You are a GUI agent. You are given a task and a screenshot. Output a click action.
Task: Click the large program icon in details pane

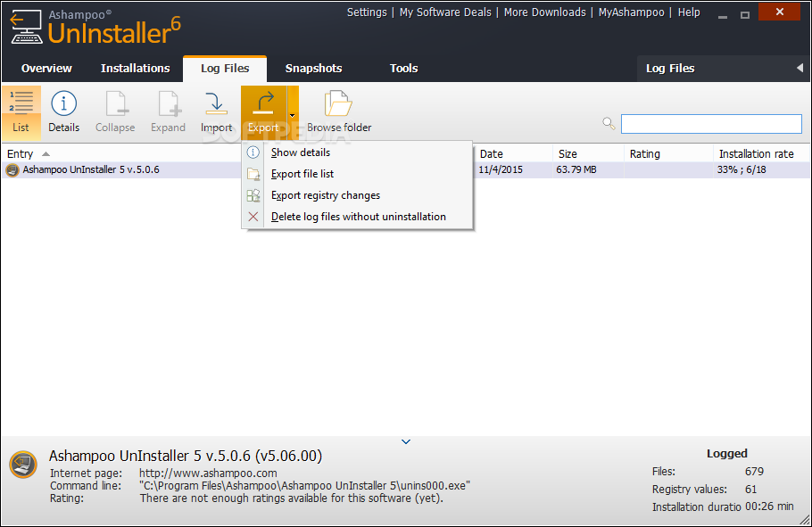pyautogui.click(x=23, y=465)
